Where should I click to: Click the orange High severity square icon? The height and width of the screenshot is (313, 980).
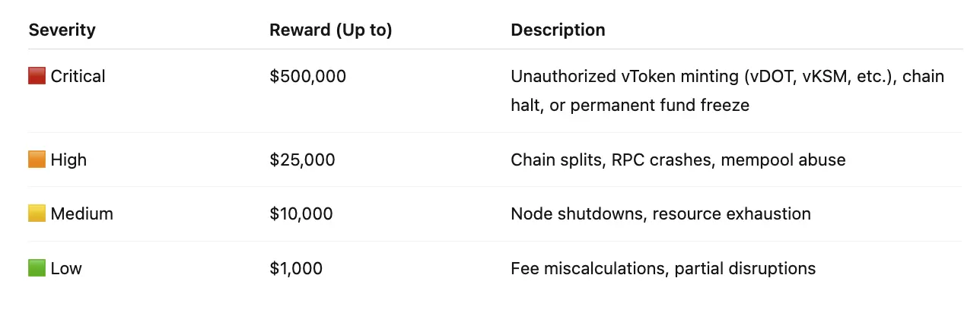point(37,160)
